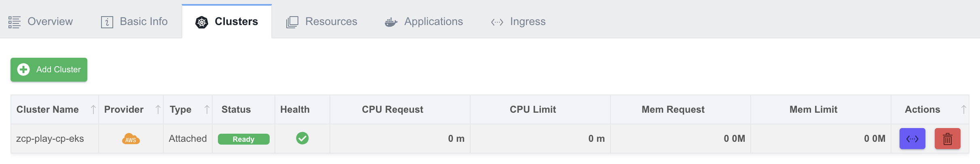Click the Docker whale icon beside Applications
This screenshot has width=980, height=164.
391,22
